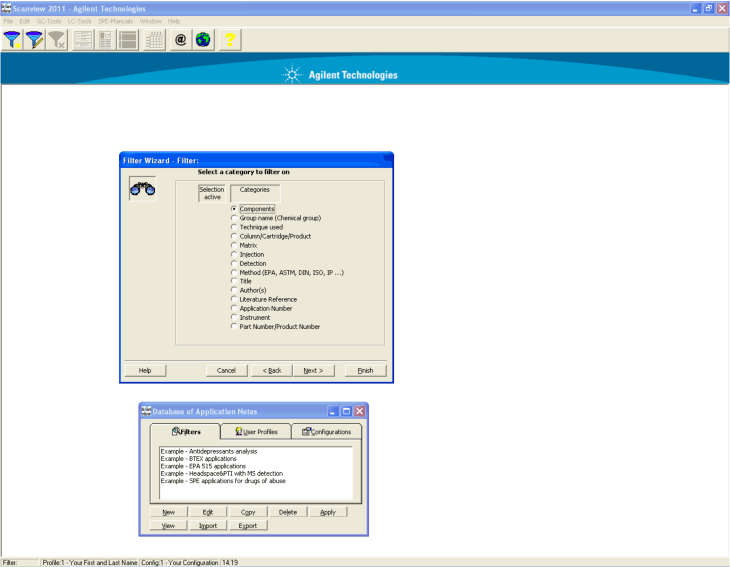Click the new filter funnel toolbar icon
The image size is (730, 567).
13,40
